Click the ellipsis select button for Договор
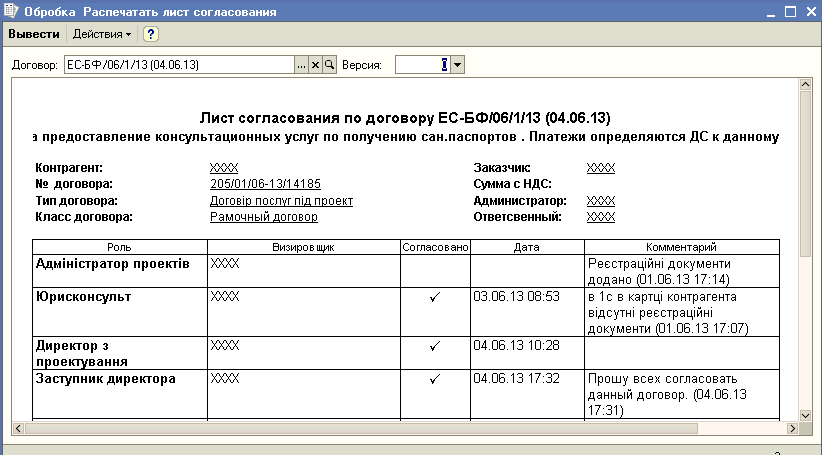The image size is (822, 455). [301, 65]
